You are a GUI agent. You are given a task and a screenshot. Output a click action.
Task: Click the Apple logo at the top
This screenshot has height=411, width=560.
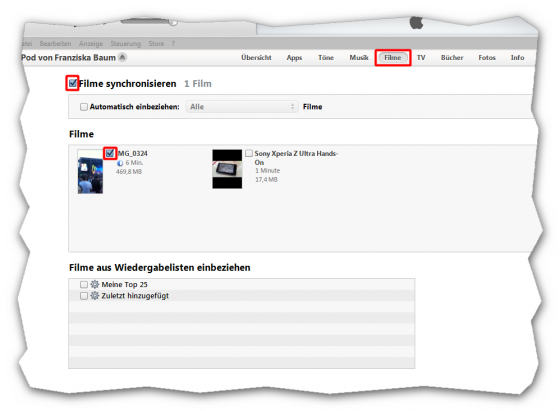pyautogui.click(x=416, y=23)
